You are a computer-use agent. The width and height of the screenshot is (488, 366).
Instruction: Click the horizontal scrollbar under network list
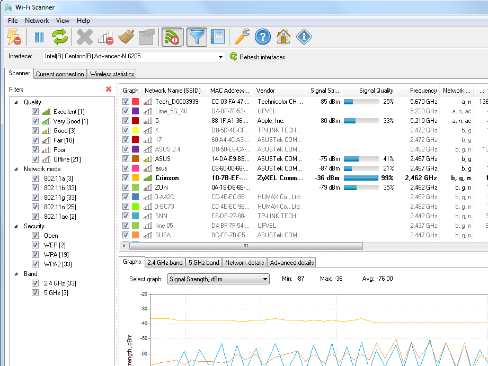tap(246, 246)
